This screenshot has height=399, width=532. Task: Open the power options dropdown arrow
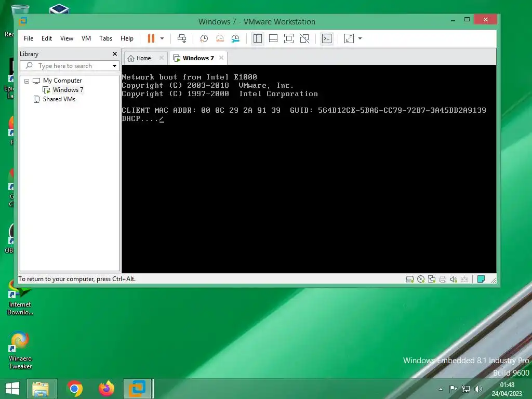[162, 38]
